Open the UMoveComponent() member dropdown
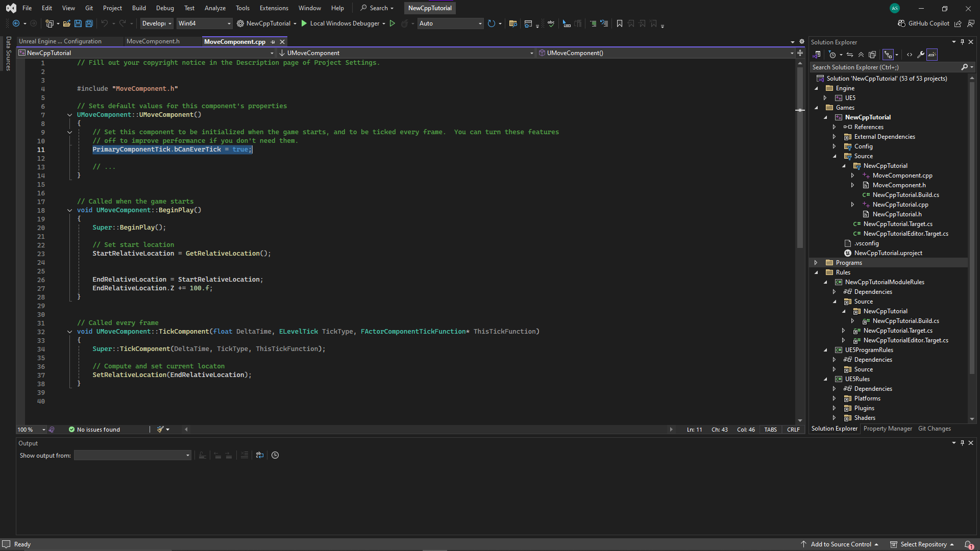Screen dimensions: 980x551 pyautogui.click(x=666, y=53)
